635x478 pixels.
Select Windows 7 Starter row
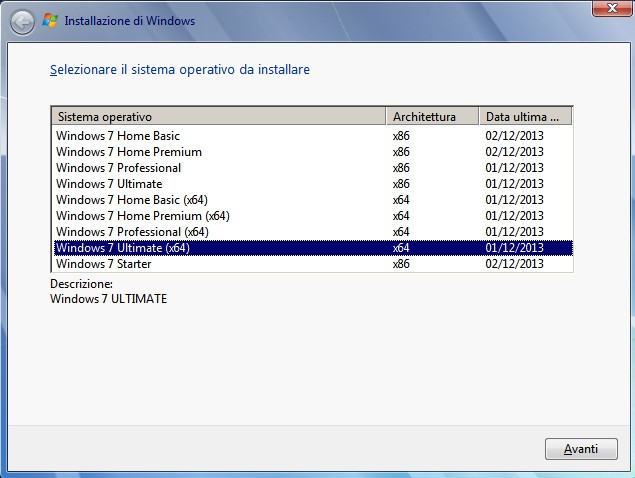click(313, 264)
